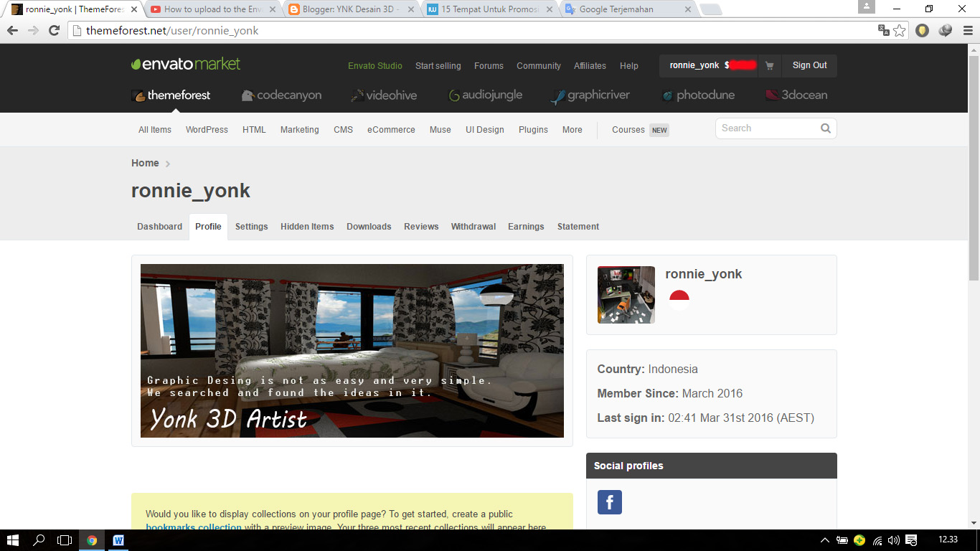Go to the VideoHive marketplace

(383, 95)
